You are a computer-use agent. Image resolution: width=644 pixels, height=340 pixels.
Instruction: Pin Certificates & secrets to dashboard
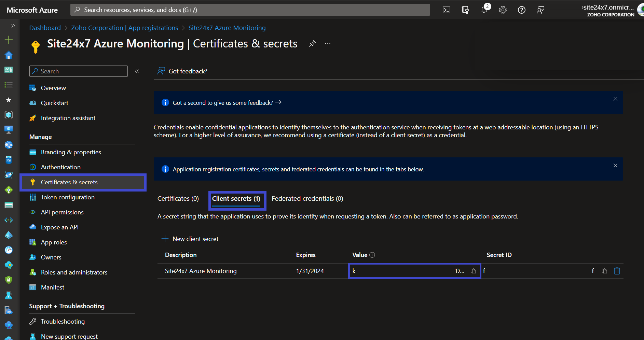[312, 44]
